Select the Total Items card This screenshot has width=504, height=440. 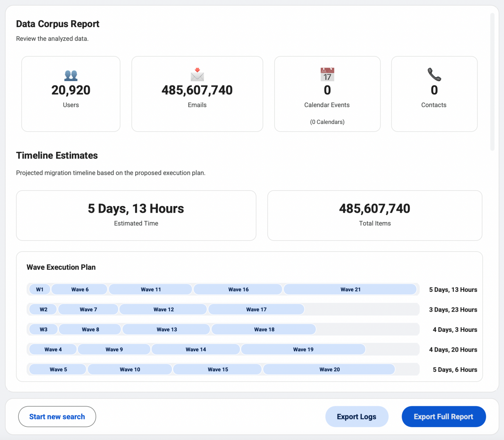point(374,215)
